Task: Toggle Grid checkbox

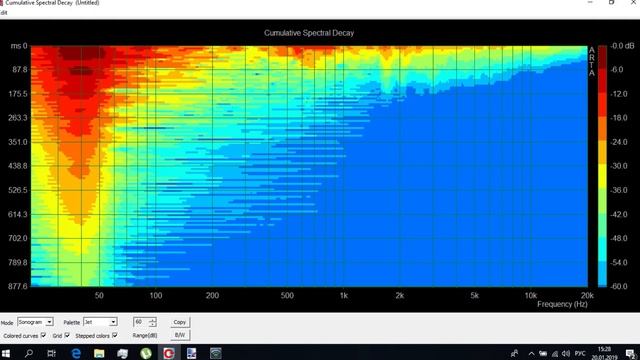Action: pyautogui.click(x=67, y=335)
